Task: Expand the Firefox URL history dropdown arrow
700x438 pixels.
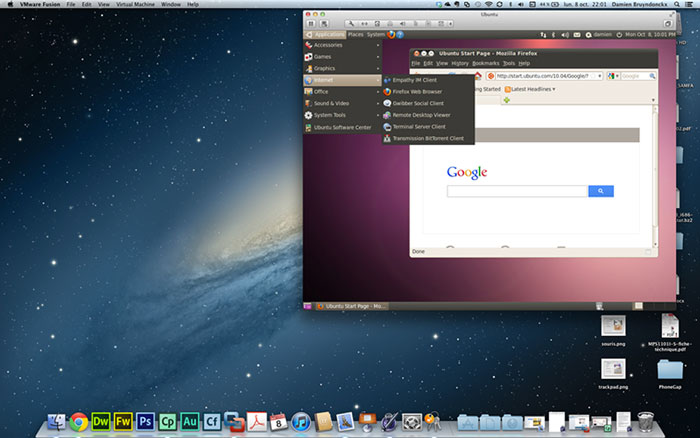Action: point(599,76)
